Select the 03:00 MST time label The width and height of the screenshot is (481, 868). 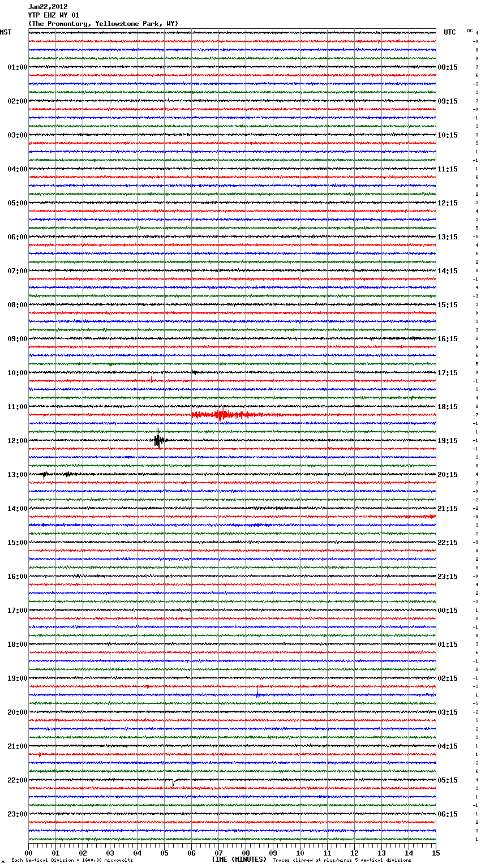[x=18, y=135]
